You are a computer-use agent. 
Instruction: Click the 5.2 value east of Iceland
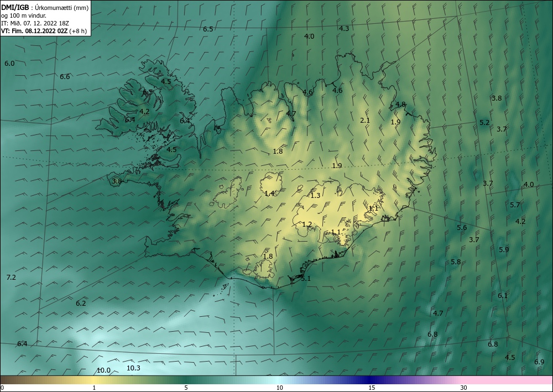click(x=484, y=123)
